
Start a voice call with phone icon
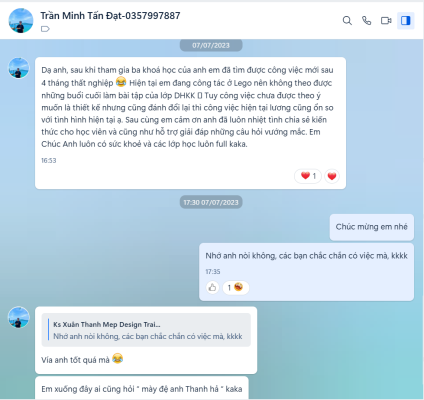[366, 21]
